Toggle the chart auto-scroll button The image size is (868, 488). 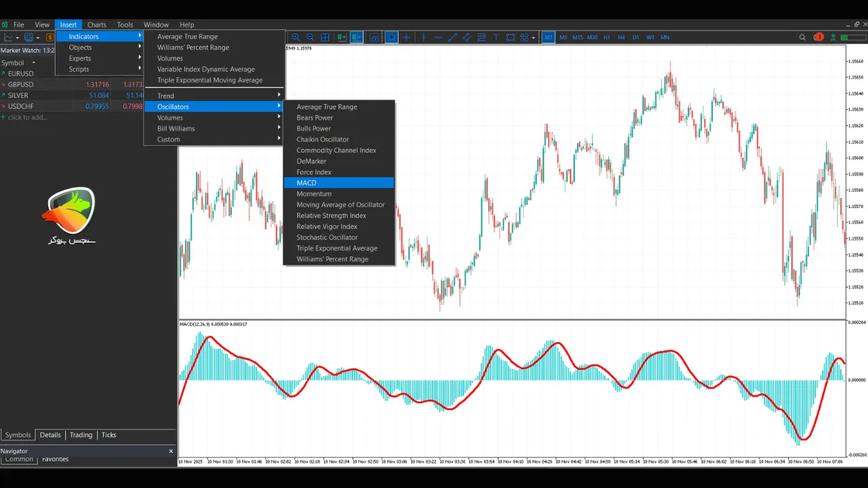click(x=341, y=37)
